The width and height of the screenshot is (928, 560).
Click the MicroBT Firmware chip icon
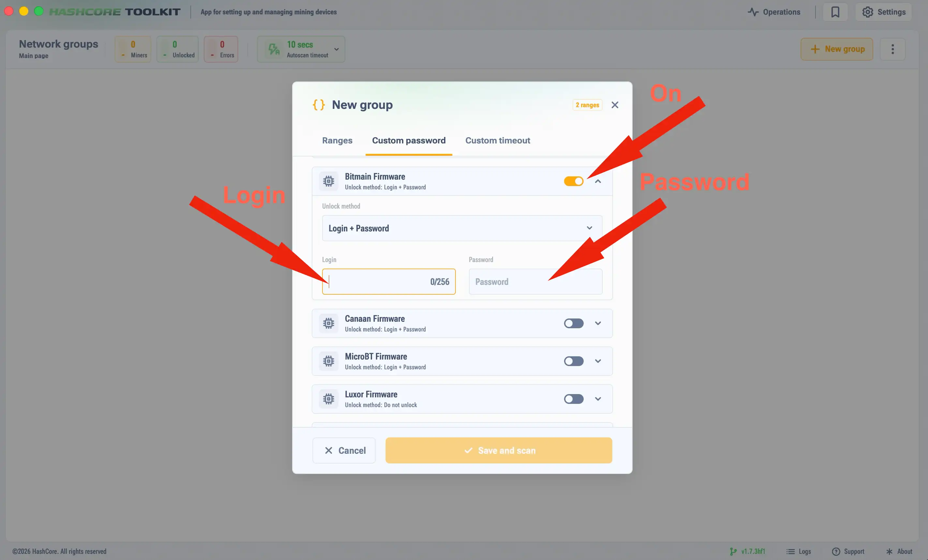pos(328,361)
